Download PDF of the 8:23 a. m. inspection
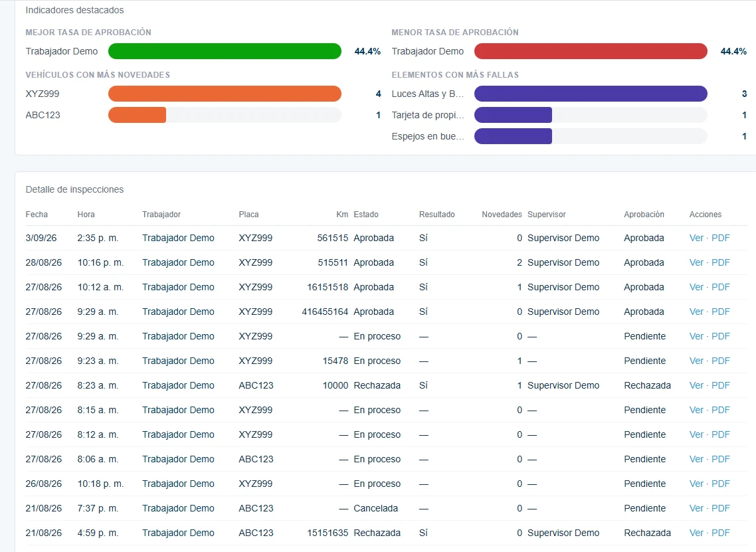The height and width of the screenshot is (552, 756). click(720, 386)
